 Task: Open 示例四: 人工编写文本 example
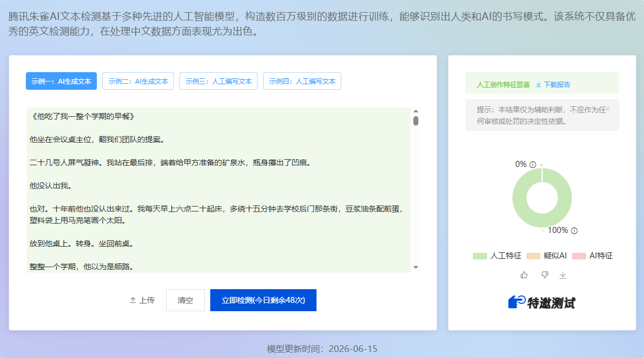(302, 81)
